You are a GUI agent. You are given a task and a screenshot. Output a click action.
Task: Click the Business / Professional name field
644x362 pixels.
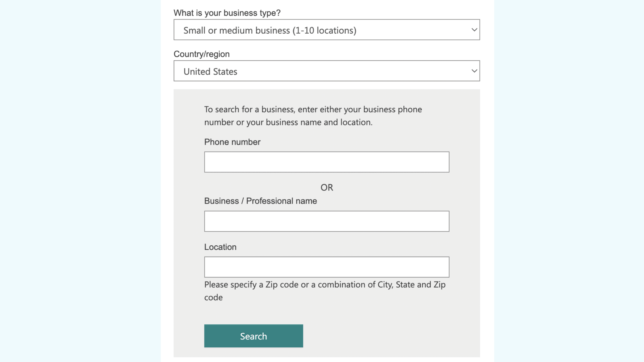[x=327, y=221]
